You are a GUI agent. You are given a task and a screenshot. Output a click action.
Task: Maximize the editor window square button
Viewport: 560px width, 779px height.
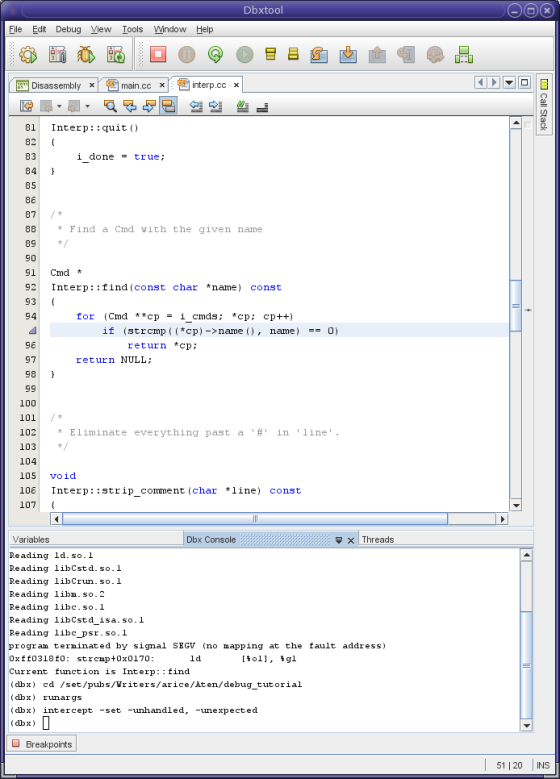[524, 82]
